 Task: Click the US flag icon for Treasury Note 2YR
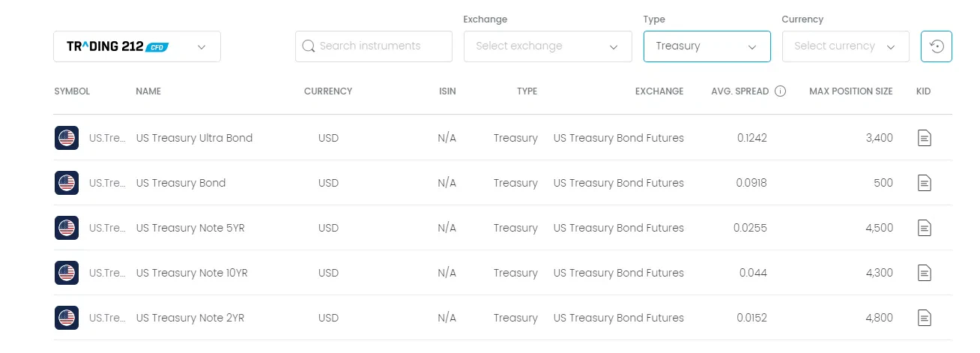pyautogui.click(x=67, y=318)
